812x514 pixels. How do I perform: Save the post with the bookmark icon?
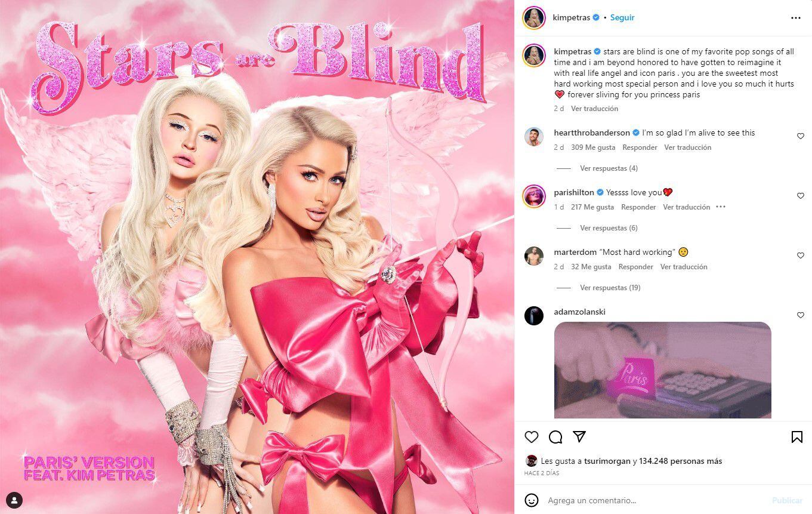pos(796,437)
